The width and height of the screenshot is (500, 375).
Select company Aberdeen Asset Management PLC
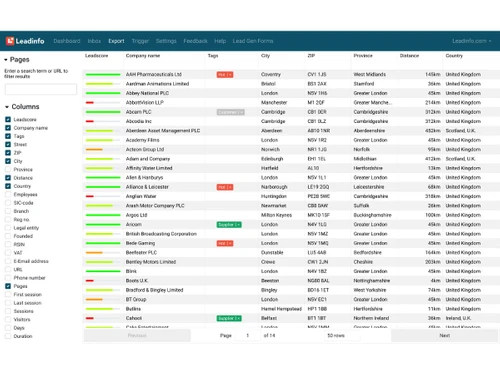coord(163,131)
